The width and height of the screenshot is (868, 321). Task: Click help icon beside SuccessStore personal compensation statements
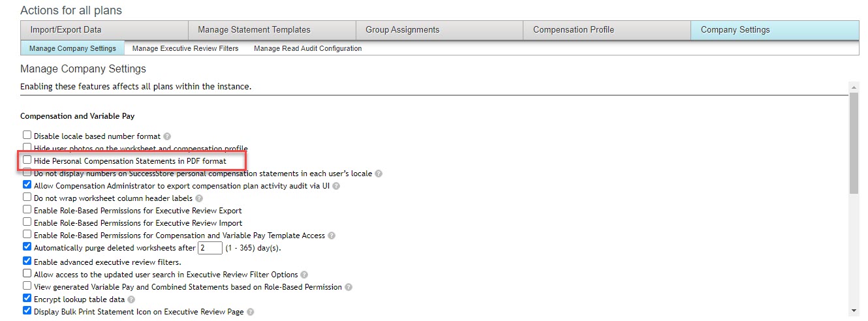pyautogui.click(x=379, y=174)
